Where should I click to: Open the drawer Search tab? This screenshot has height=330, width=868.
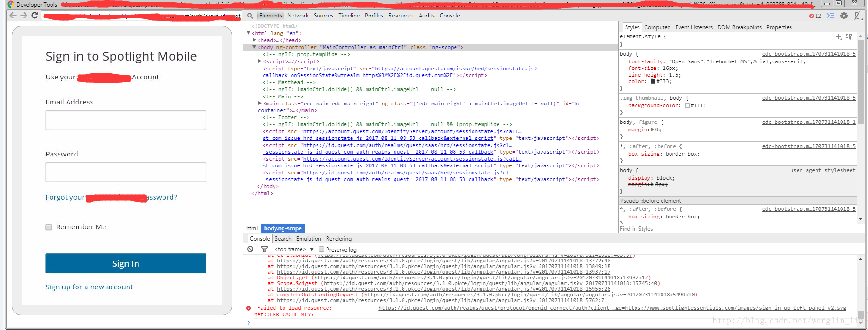point(283,239)
